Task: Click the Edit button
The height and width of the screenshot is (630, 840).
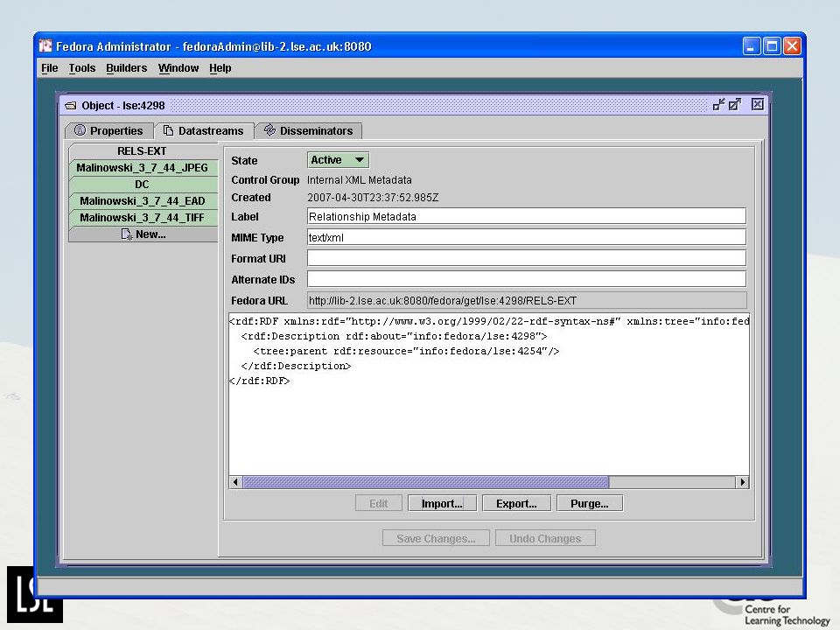Action: click(x=379, y=504)
